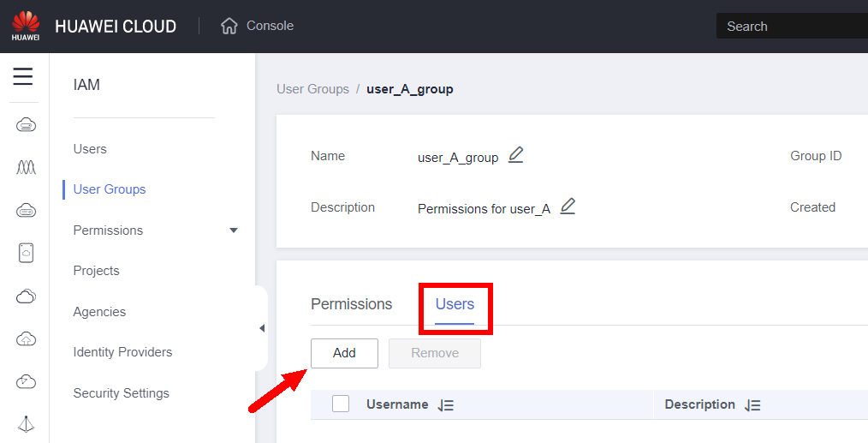868x443 pixels.
Task: Go back to User Groups breadcrumb
Action: point(312,89)
